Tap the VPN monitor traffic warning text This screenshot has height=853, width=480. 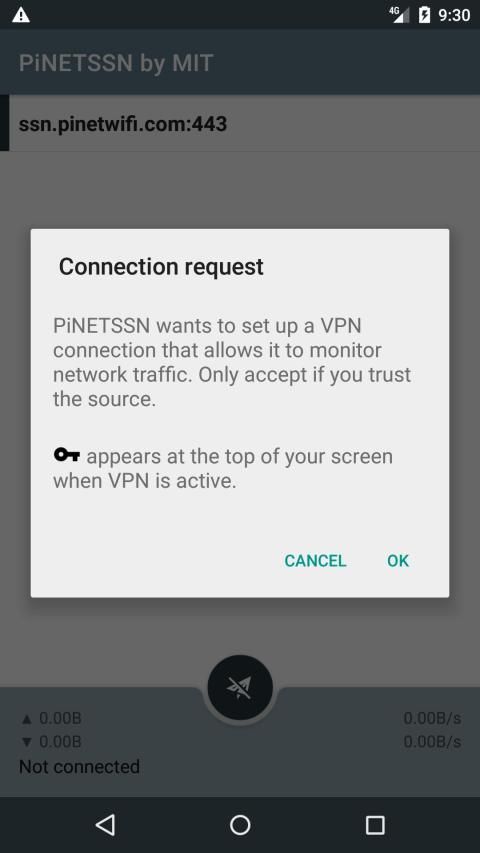pyautogui.click(x=232, y=362)
